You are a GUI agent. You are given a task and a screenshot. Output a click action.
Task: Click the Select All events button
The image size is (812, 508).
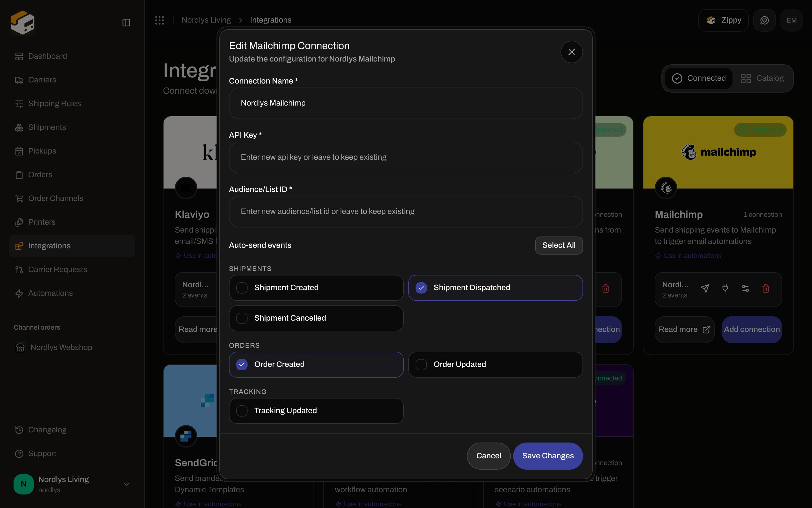559,245
